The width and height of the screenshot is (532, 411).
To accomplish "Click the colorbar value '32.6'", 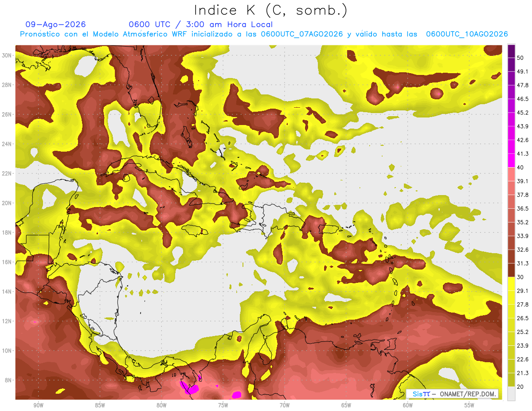I will 523,250.
